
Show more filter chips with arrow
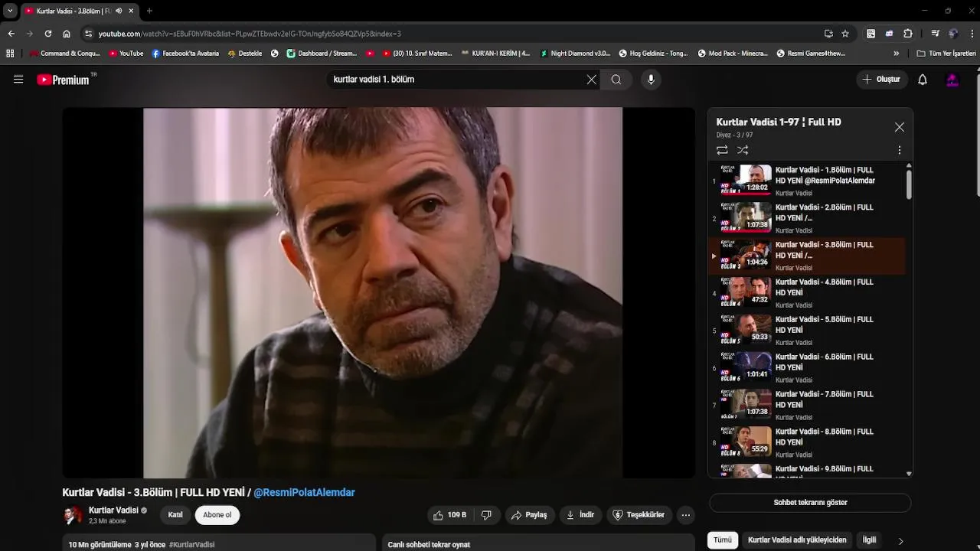[x=900, y=541]
